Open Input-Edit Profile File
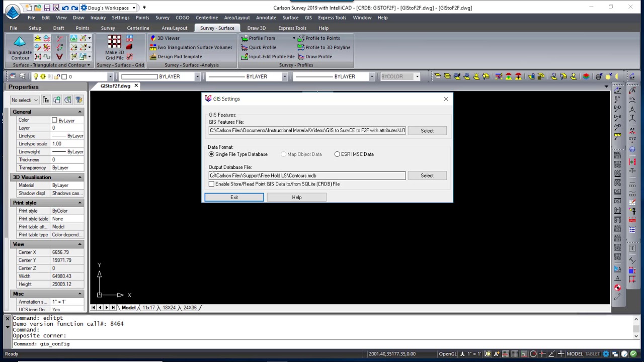The height and width of the screenshot is (362, 644). pyautogui.click(x=268, y=57)
